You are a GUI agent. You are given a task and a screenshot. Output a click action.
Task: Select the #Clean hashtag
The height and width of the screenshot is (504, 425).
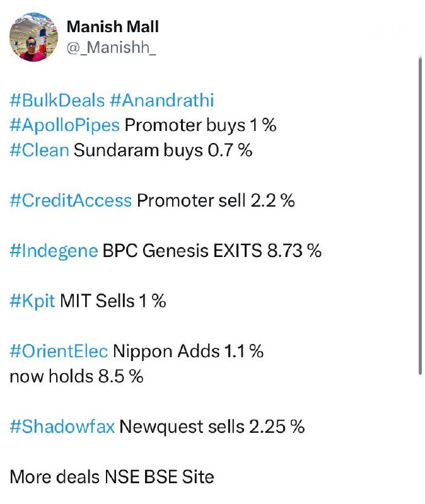tap(39, 150)
